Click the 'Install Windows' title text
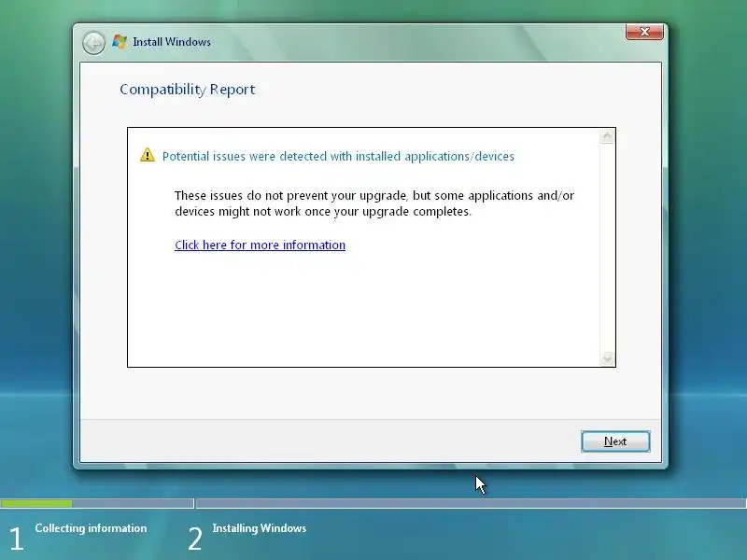747x560 pixels. click(x=172, y=42)
